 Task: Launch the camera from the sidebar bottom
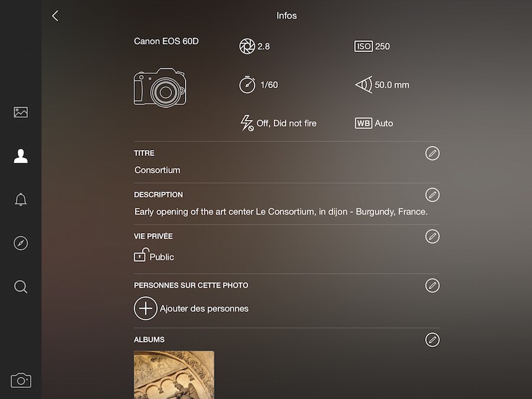point(21,380)
